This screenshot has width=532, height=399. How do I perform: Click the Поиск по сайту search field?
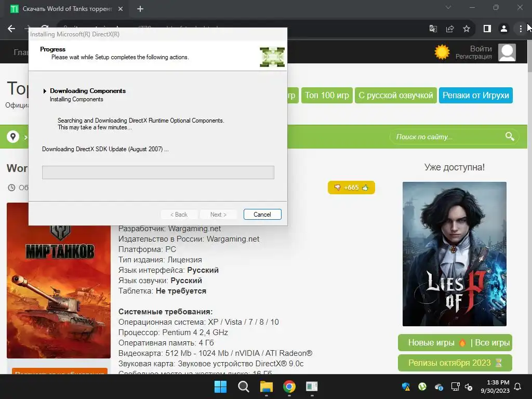pyautogui.click(x=448, y=137)
